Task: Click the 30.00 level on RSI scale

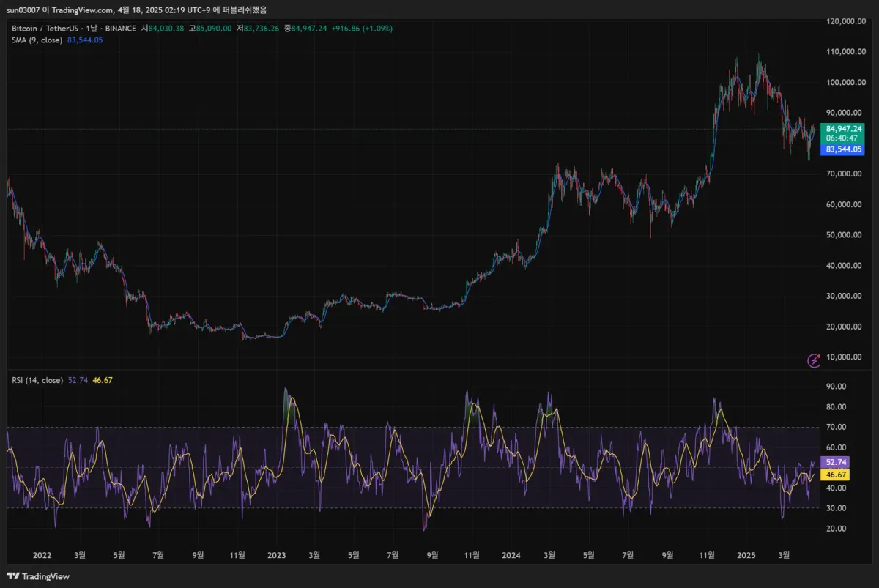Action: (x=836, y=508)
